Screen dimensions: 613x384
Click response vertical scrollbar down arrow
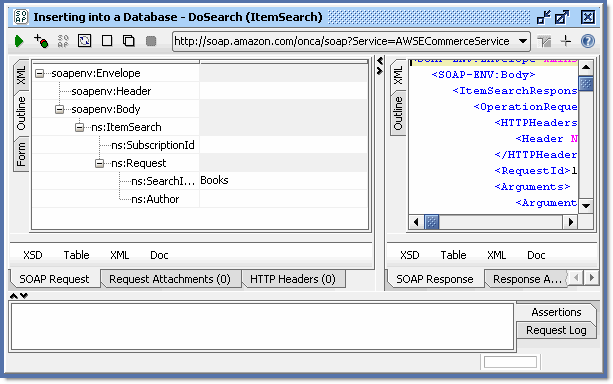point(586,206)
